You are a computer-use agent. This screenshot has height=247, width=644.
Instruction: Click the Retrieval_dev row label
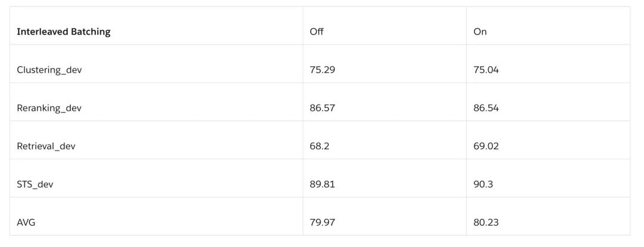coord(46,146)
